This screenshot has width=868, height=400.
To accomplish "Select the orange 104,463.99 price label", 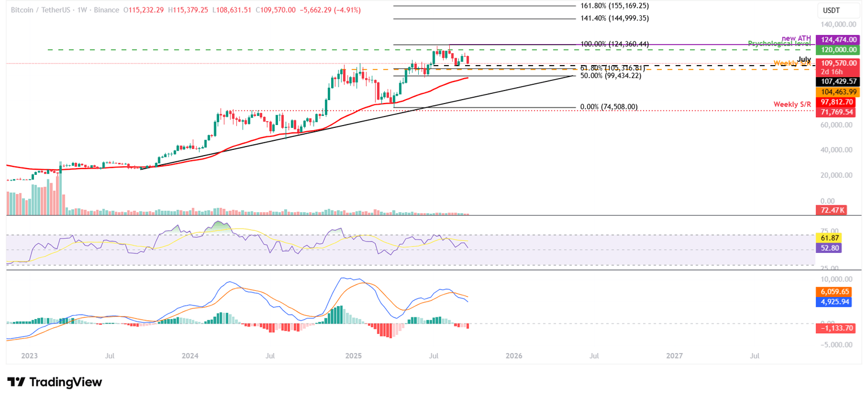I will coord(839,92).
